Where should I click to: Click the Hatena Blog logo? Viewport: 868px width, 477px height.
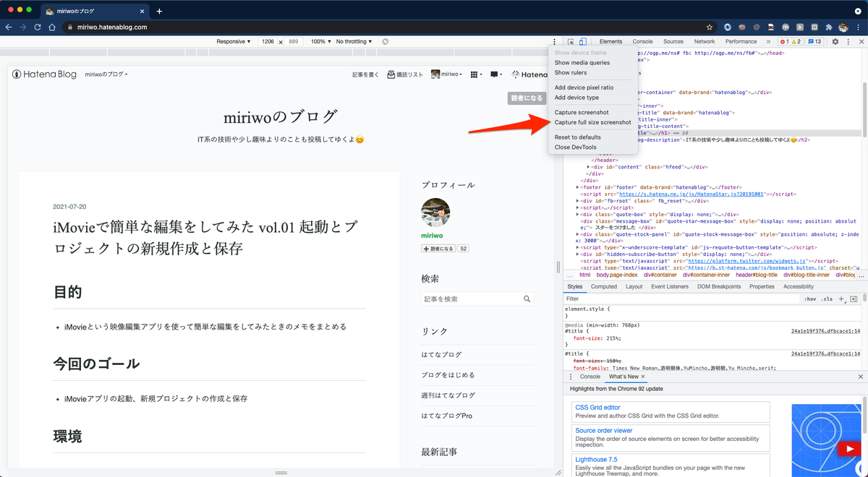[44, 74]
